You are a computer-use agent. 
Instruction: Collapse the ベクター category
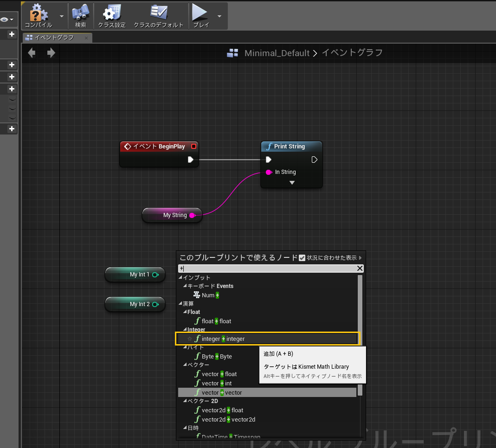[x=185, y=365]
